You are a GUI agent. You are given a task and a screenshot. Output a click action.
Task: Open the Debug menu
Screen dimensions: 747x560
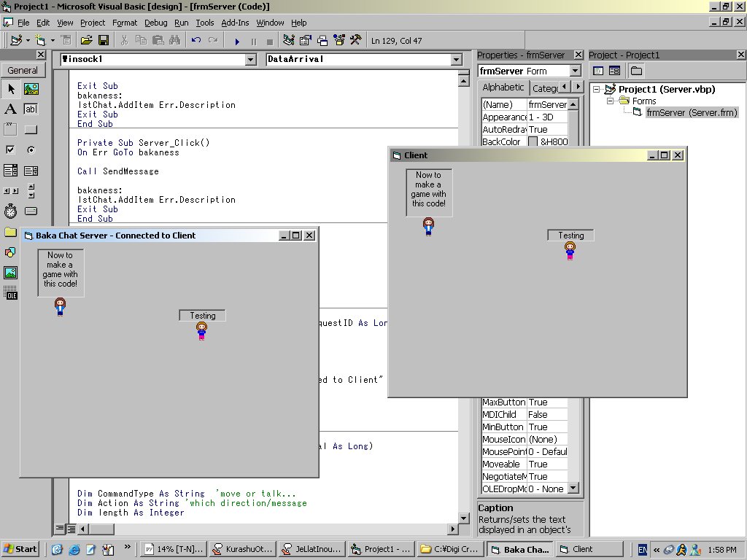155,23
